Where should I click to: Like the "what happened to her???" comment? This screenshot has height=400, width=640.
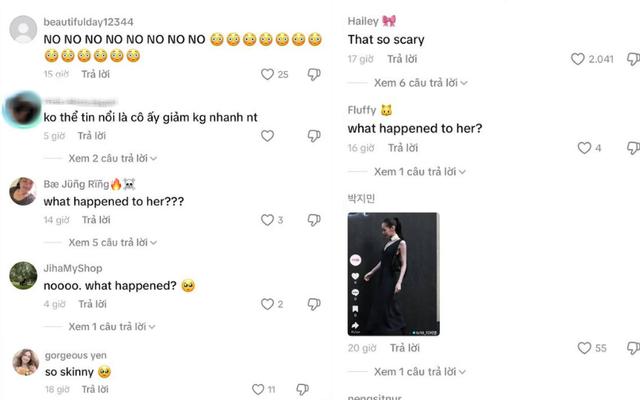[267, 220]
